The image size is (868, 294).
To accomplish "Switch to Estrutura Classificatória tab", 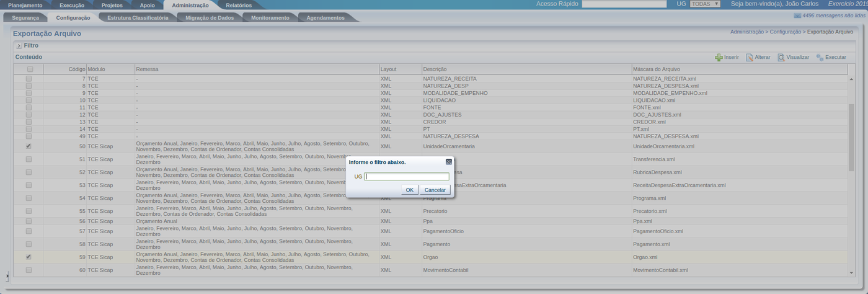I will pyautogui.click(x=137, y=18).
